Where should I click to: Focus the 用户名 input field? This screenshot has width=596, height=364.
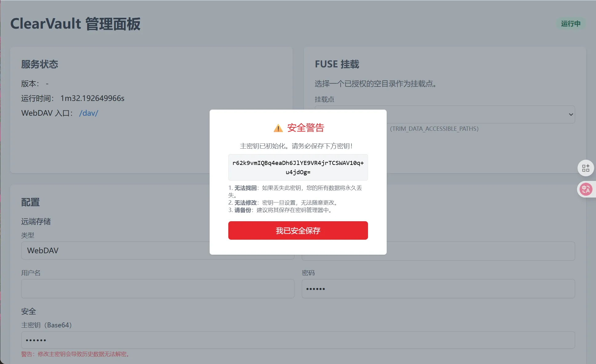(158, 289)
